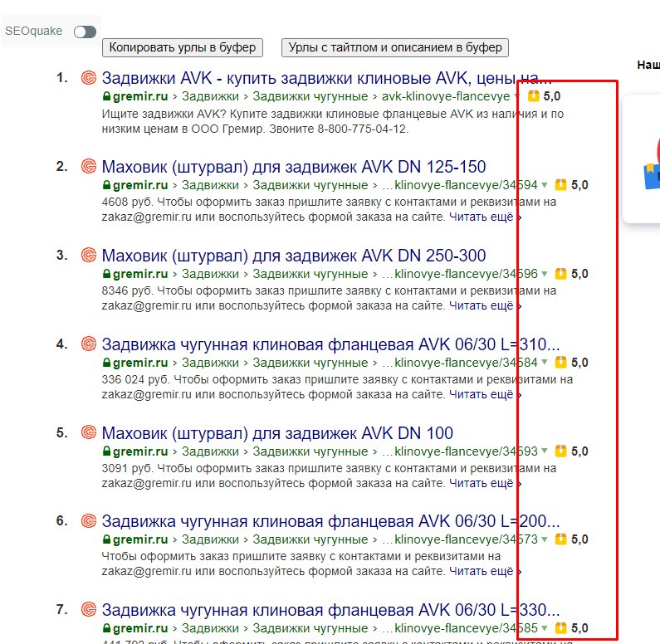The height and width of the screenshot is (644, 660).
Task: Click the yellow rating box icon in result 7
Action: [x=560, y=628]
